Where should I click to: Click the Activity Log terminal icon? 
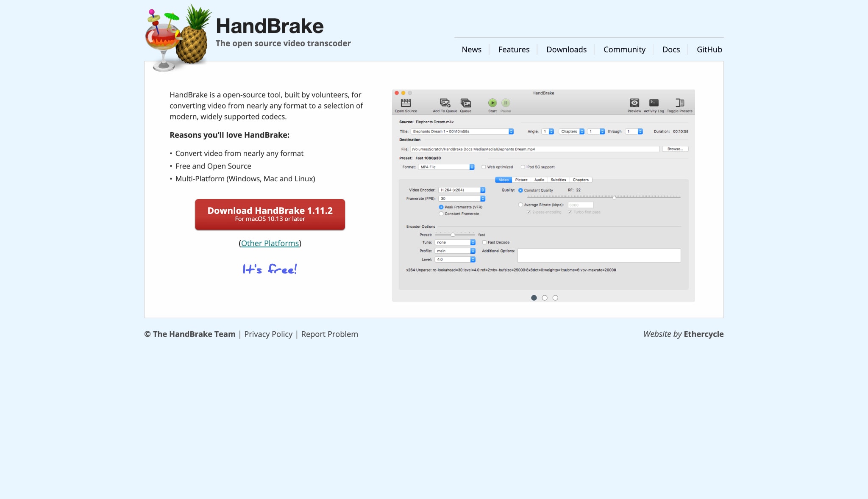[x=654, y=103]
